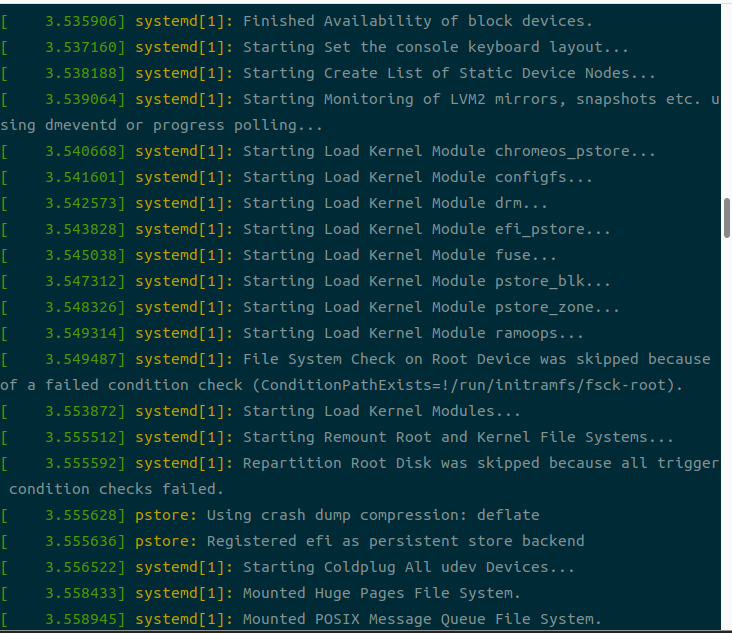Click the 'chromeos_pstore' module name
The image size is (732, 633).
click(562, 152)
